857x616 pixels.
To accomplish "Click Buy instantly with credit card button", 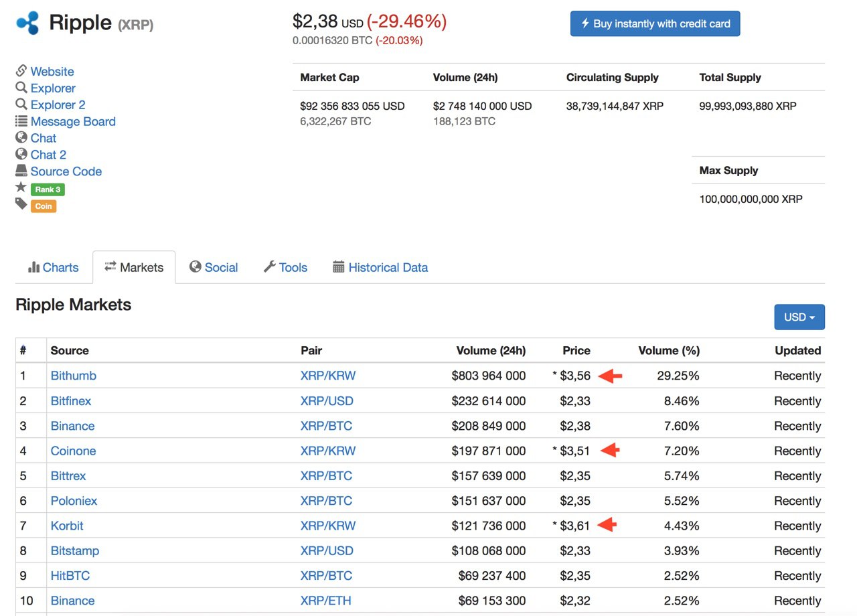I will pyautogui.click(x=655, y=23).
